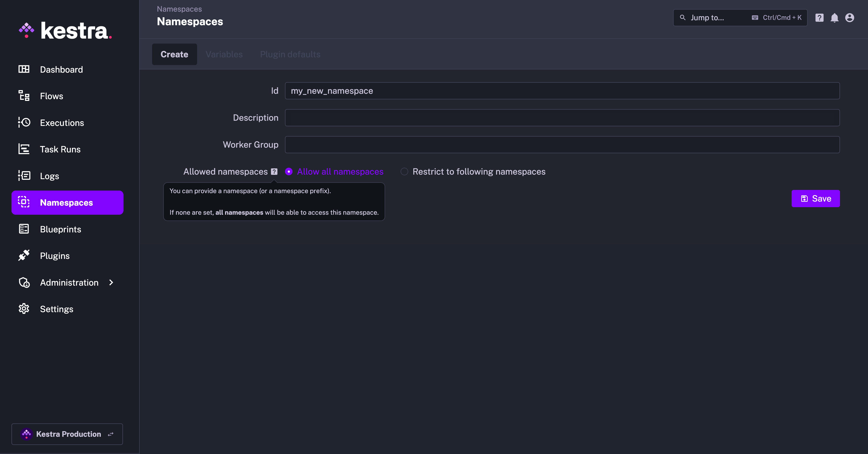Click the Description input field
The image size is (868, 454).
(x=562, y=118)
